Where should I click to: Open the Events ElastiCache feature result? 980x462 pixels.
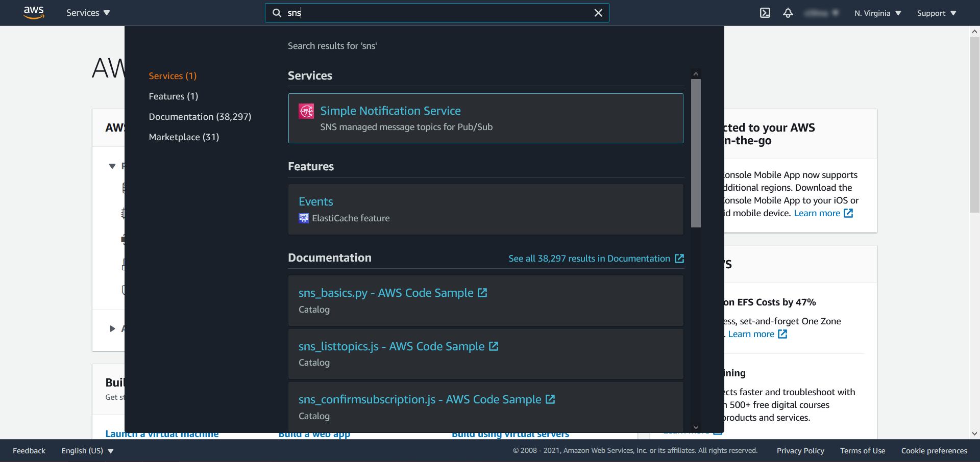coord(485,209)
